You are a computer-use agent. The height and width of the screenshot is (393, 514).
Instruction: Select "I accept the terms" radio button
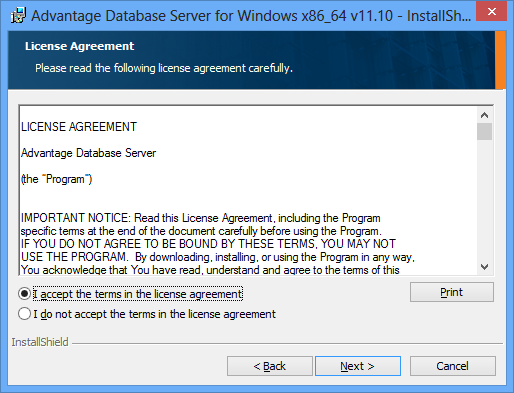click(x=25, y=294)
